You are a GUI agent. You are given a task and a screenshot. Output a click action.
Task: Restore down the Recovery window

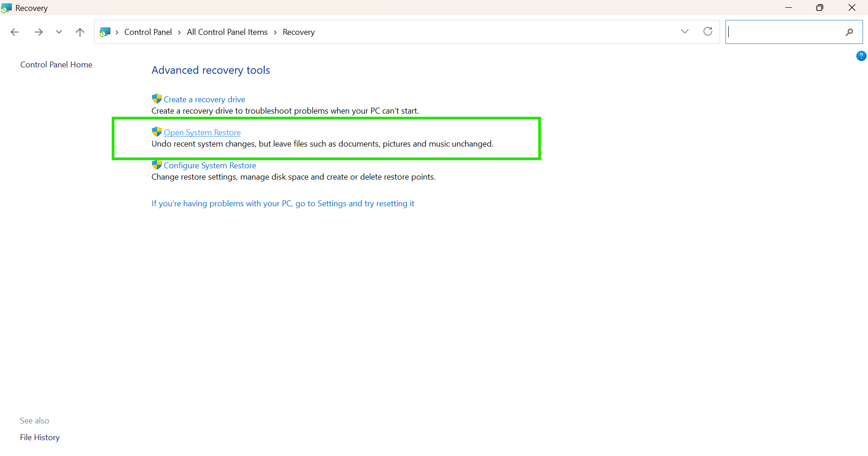tap(820, 8)
